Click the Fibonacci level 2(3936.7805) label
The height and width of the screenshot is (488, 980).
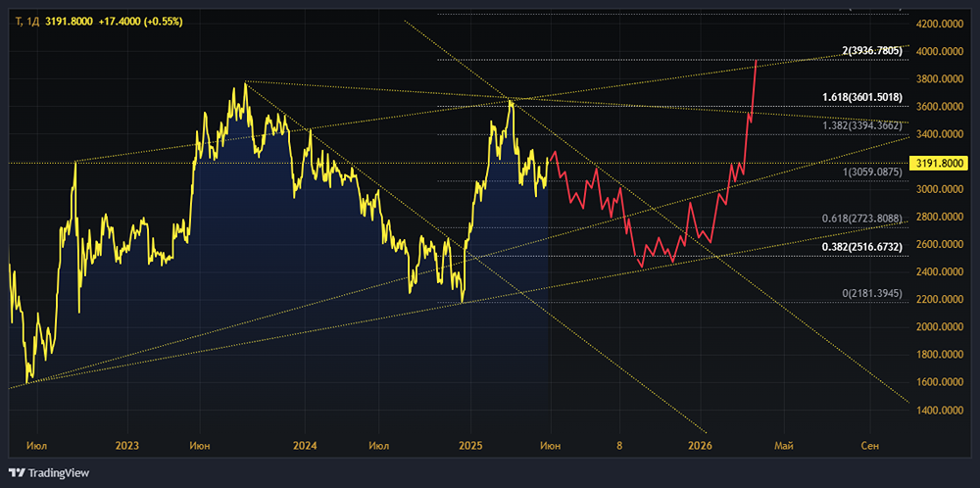point(872,51)
